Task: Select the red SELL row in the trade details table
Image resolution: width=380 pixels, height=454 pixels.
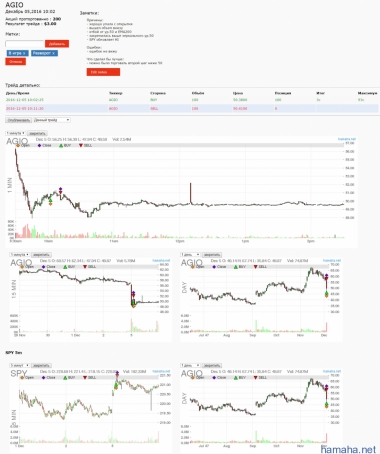Action: (192, 109)
